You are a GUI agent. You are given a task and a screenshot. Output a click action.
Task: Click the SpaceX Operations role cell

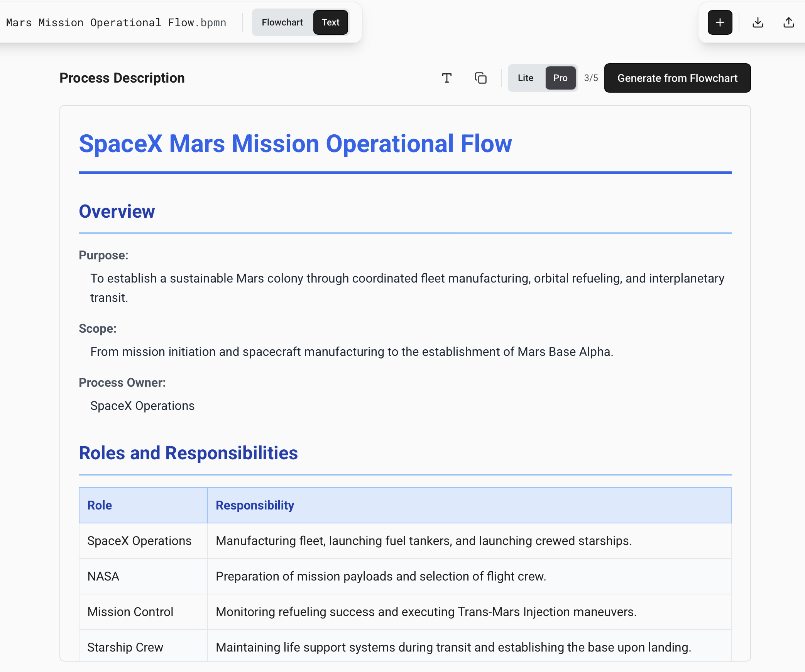point(143,541)
